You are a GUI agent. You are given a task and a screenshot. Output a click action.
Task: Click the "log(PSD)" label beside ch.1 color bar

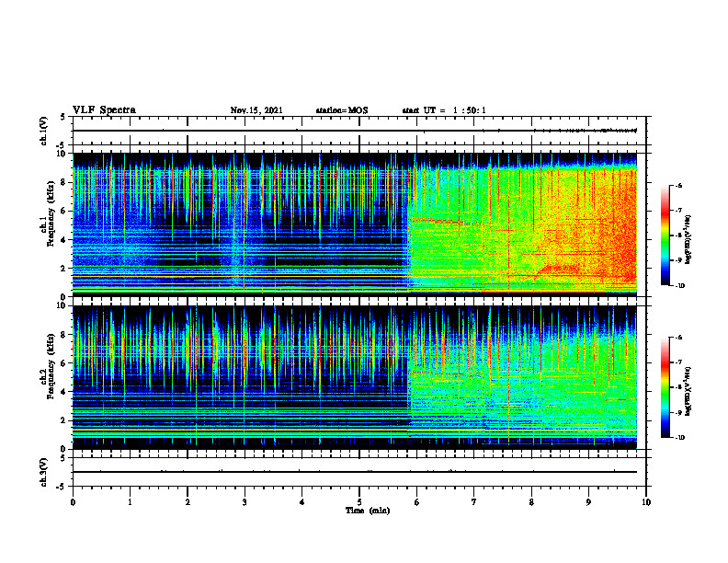688,240
